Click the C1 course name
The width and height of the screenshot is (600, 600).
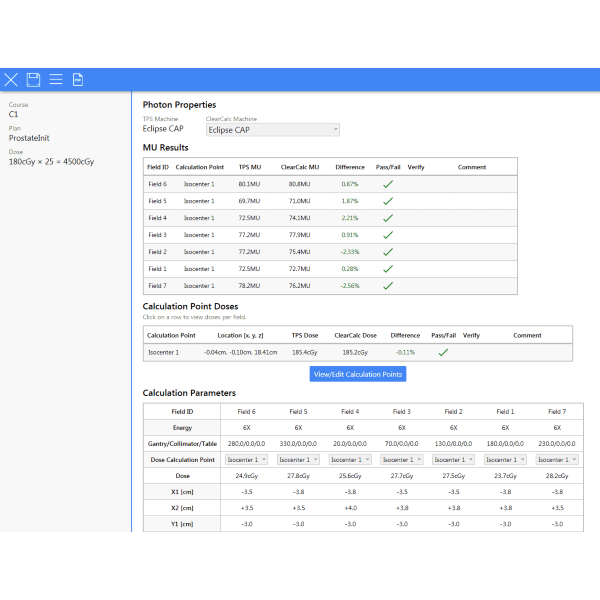tap(13, 114)
